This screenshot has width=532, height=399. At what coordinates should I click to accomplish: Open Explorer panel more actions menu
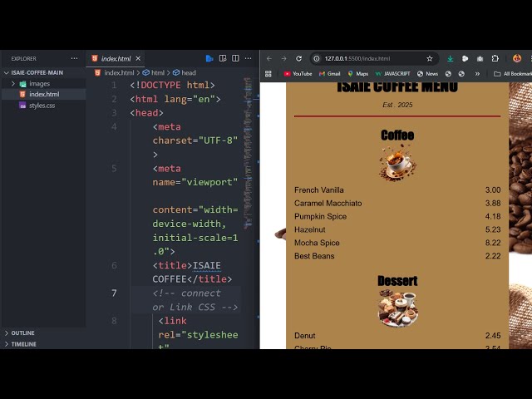(x=74, y=58)
